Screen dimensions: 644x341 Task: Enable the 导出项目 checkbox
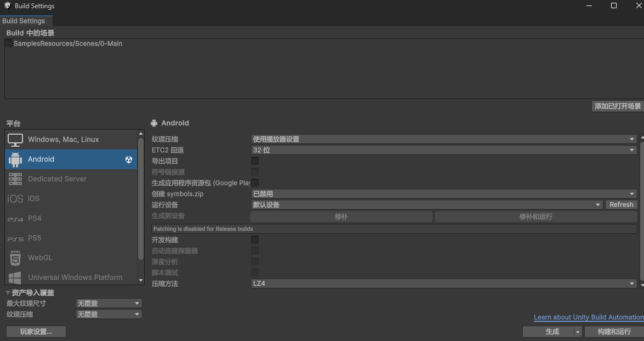(x=255, y=161)
